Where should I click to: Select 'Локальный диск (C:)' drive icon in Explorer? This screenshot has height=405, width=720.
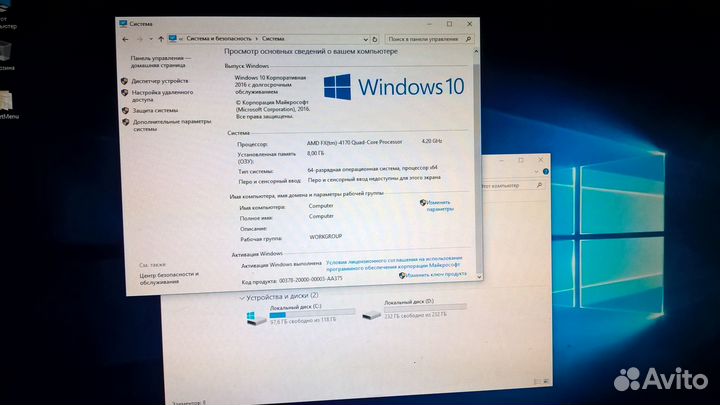(x=255, y=317)
